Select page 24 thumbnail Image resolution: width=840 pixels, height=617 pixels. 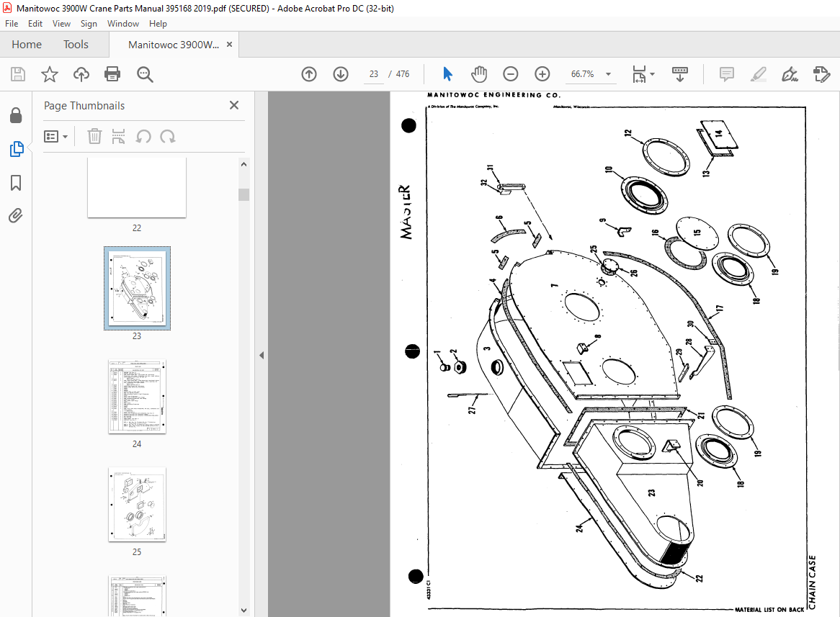click(137, 397)
